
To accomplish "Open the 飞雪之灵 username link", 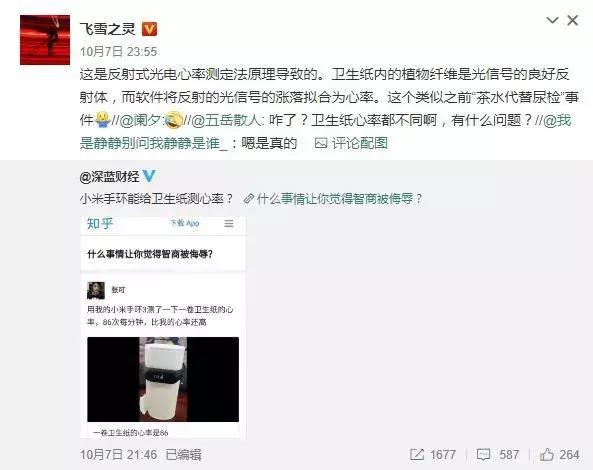I will click(x=107, y=29).
